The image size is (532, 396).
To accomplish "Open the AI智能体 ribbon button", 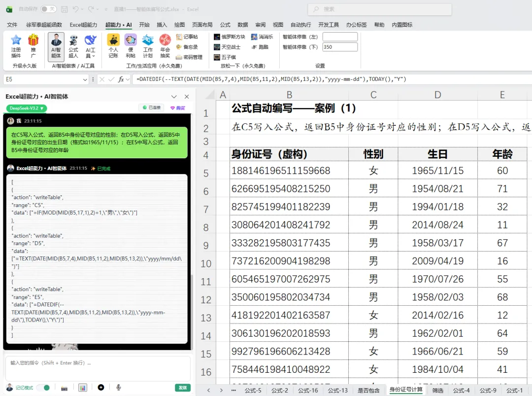I will coord(56,46).
